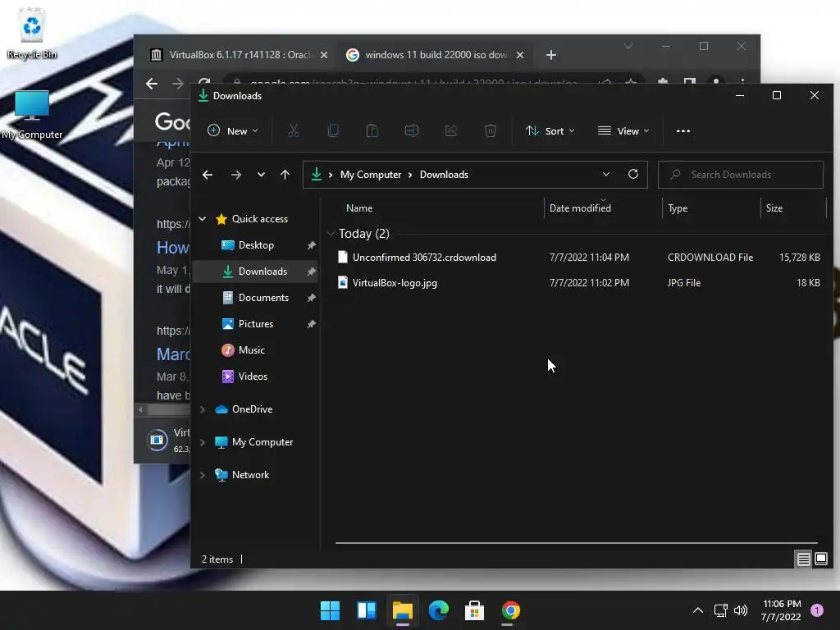The height and width of the screenshot is (630, 840).
Task: Open the Sort options dropdown
Action: [550, 130]
